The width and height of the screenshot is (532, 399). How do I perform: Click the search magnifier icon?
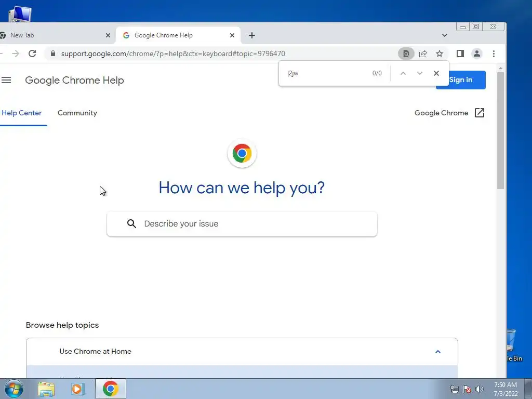tap(131, 223)
